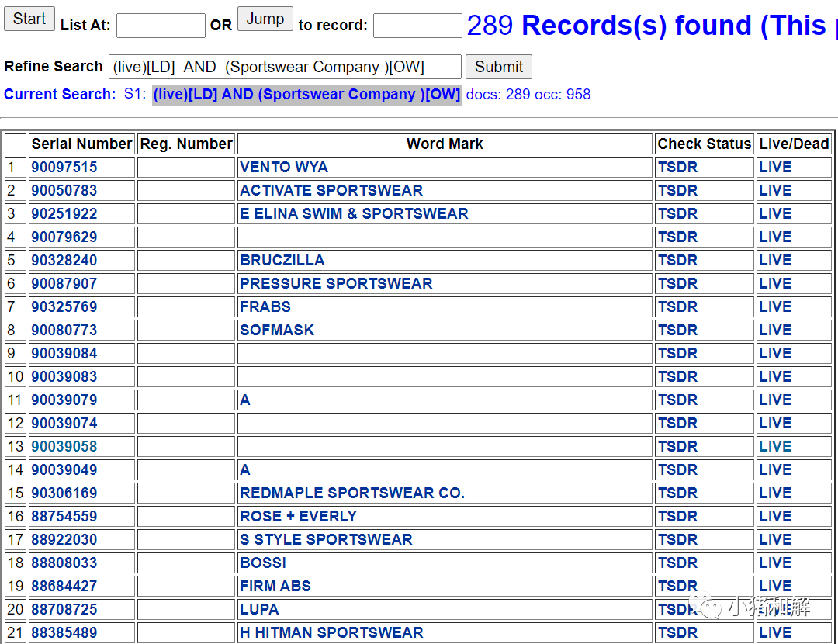Check TSDR status for BRUCZILLA row

(x=677, y=260)
